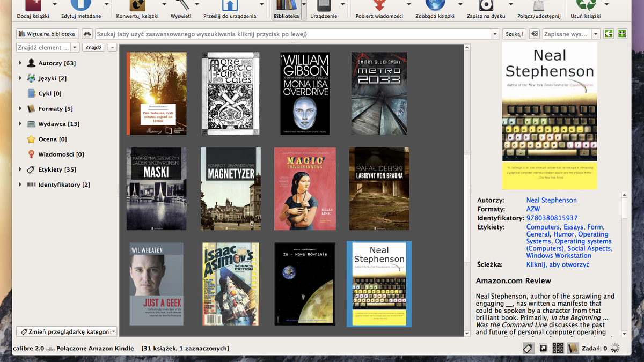Select the Biblioteka toolbar button
644x362 pixels.
point(286,11)
